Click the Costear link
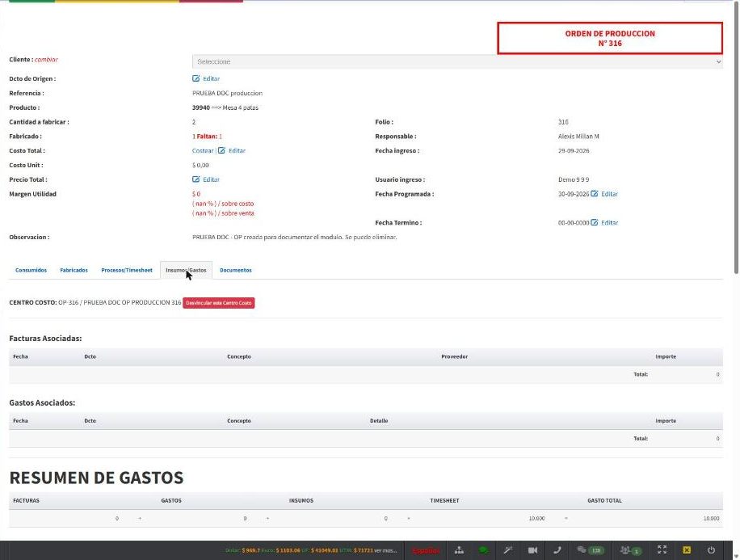 click(203, 150)
